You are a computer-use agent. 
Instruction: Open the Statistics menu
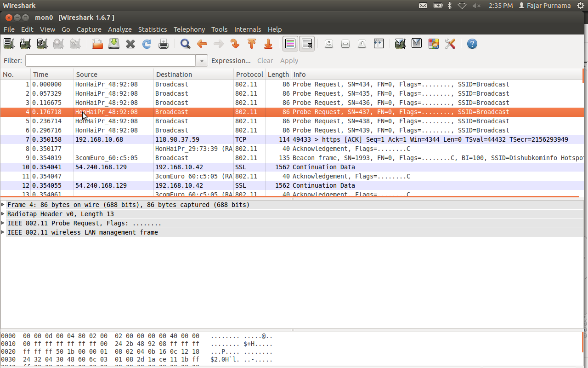153,29
